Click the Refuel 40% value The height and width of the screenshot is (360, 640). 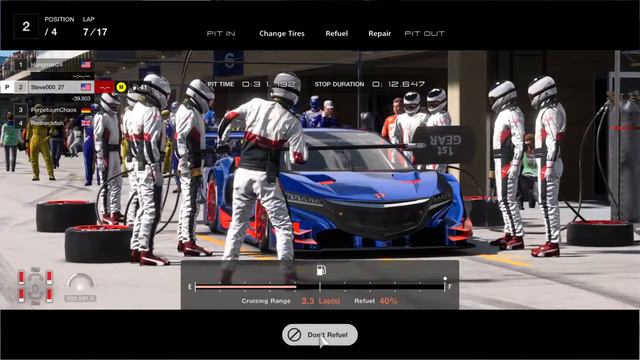pos(388,301)
